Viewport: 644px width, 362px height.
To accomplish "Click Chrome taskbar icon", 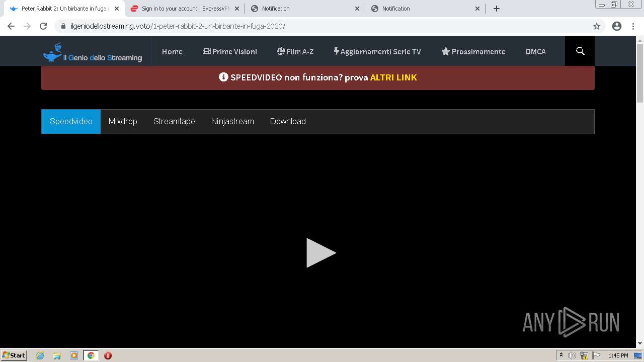I will point(91,355).
